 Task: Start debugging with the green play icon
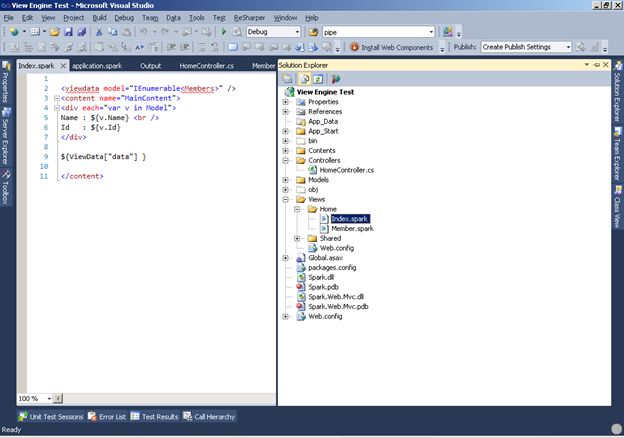click(224, 32)
